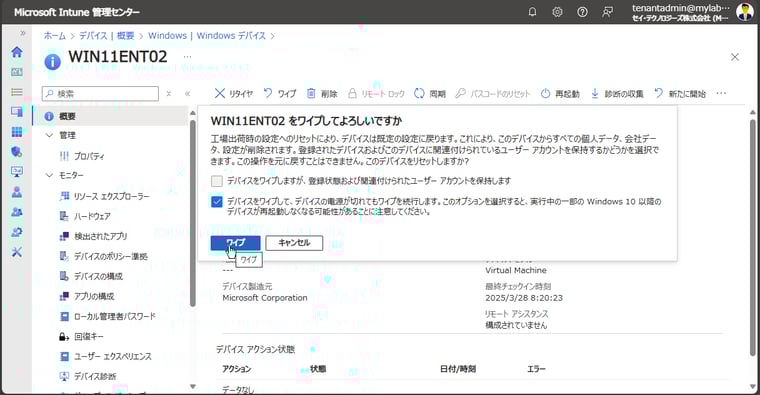Screen dimensions: 760x395
Task: Expand the left navigation rail chevron
Action: pos(22,33)
